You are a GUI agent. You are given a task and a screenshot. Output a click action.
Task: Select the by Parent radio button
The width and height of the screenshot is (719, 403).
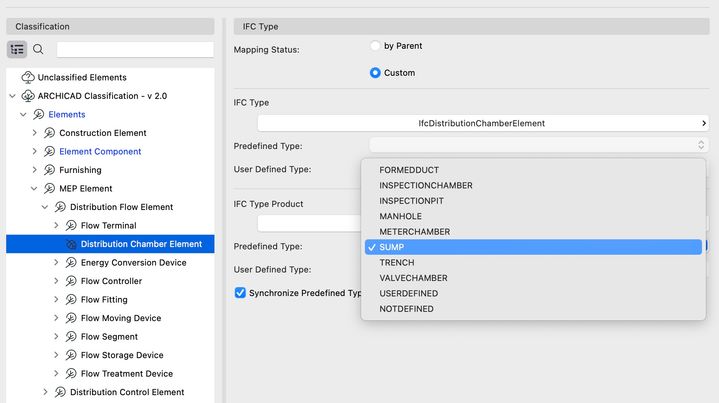coord(375,46)
